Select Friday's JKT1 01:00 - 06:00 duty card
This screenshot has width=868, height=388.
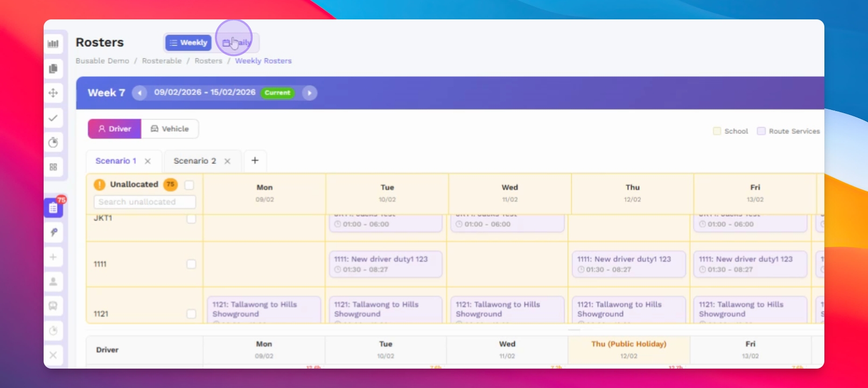point(751,223)
